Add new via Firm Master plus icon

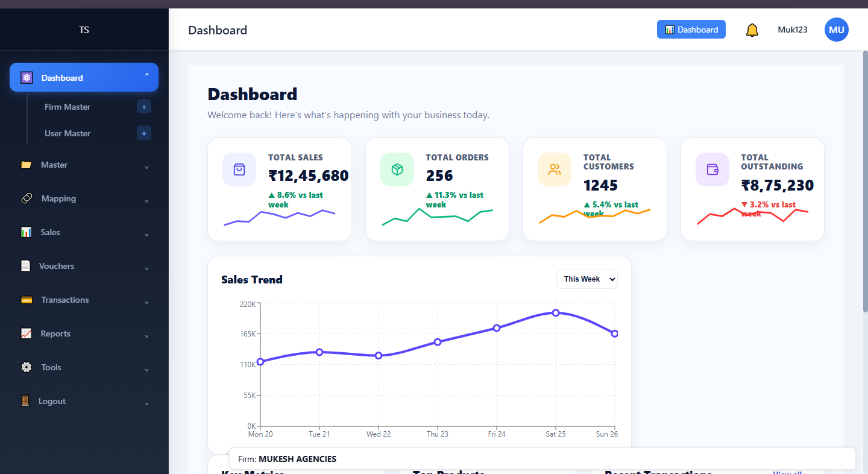(x=144, y=107)
